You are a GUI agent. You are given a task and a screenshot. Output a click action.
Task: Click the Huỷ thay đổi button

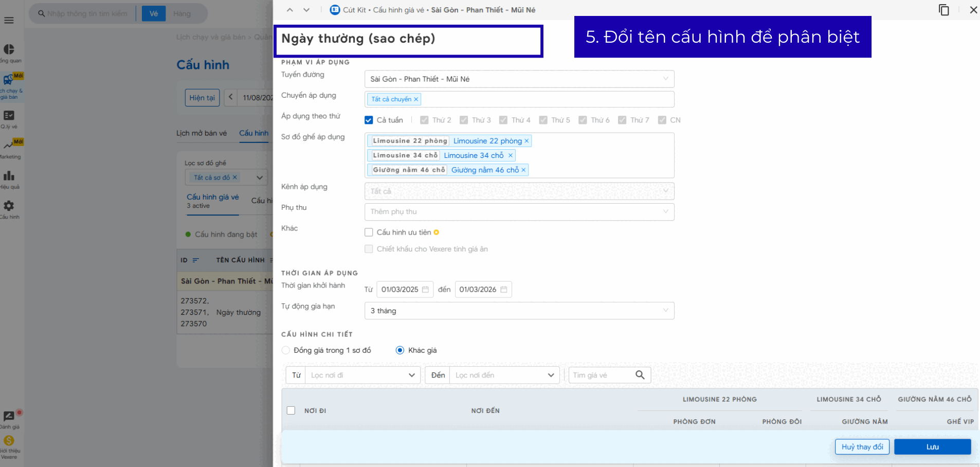pos(862,447)
